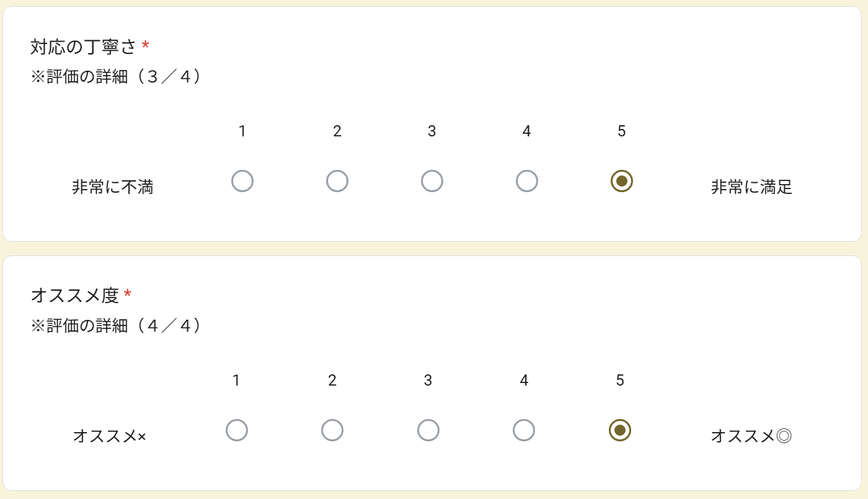The height and width of the screenshot is (499, 868).
Task: Rate オススメ度 as 1
Action: (237, 430)
